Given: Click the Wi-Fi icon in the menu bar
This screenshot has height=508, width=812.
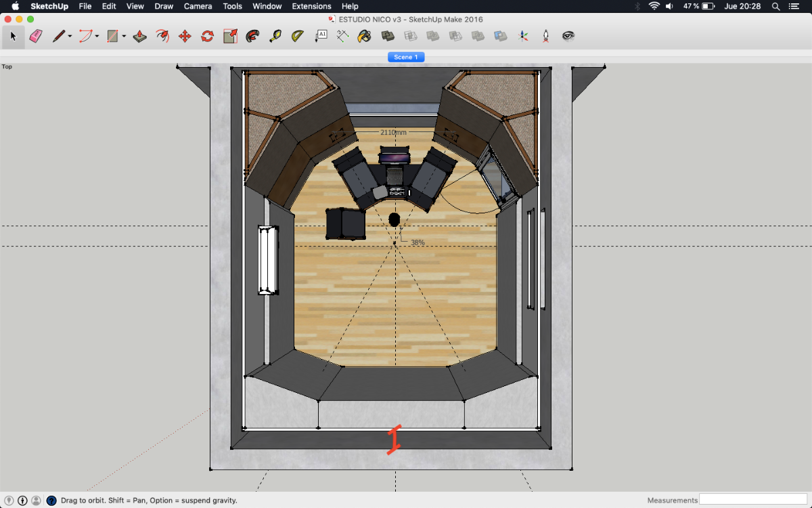Looking at the screenshot, I should [x=654, y=6].
